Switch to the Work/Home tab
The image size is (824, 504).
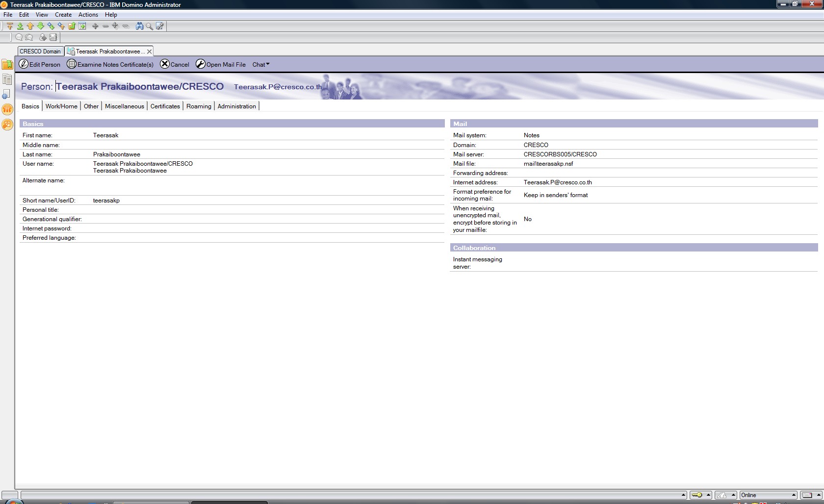(61, 106)
